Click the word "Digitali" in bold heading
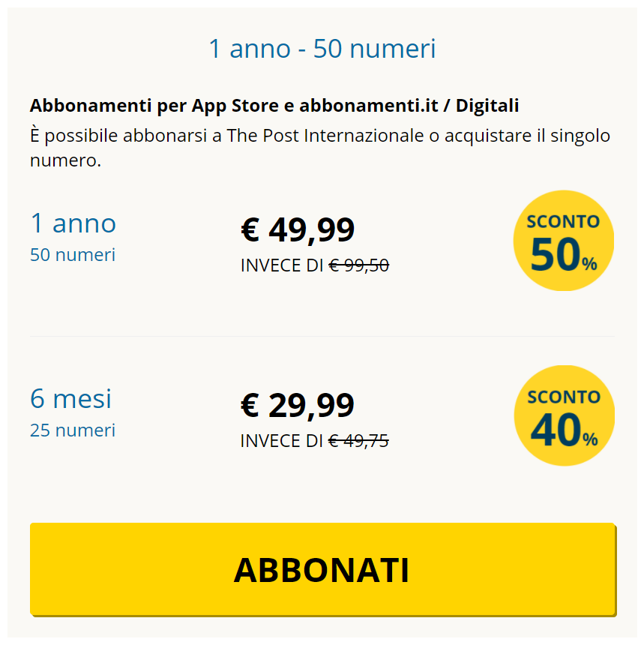The width and height of the screenshot is (644, 645). point(487,106)
